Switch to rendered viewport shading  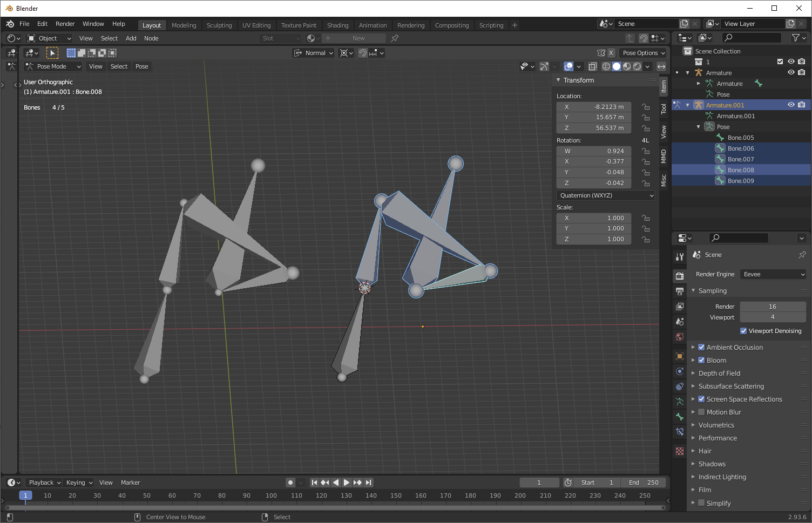tap(637, 66)
